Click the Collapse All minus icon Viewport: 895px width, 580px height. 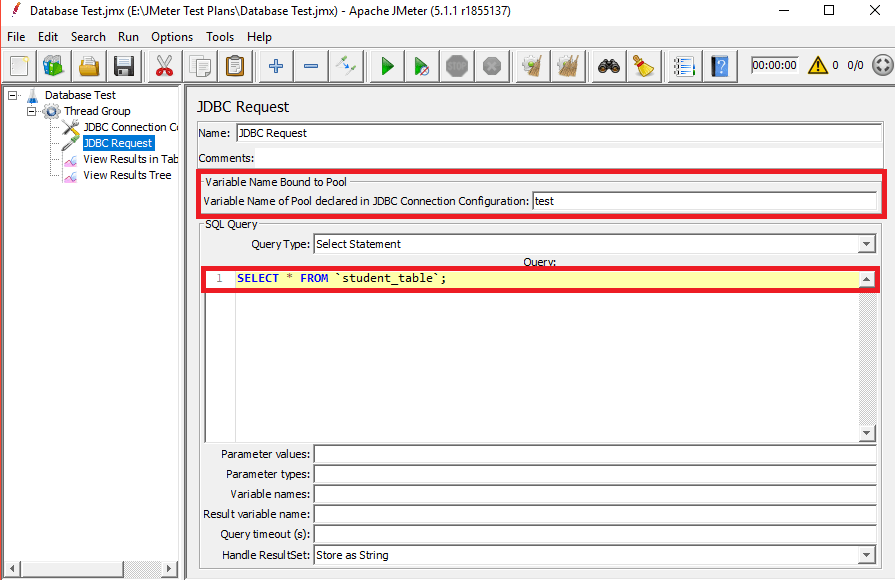(x=311, y=66)
